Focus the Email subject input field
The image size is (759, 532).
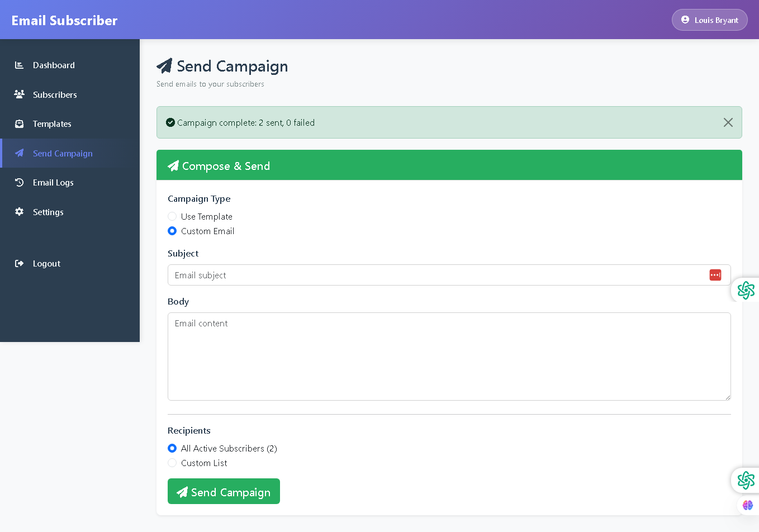pyautogui.click(x=436, y=275)
